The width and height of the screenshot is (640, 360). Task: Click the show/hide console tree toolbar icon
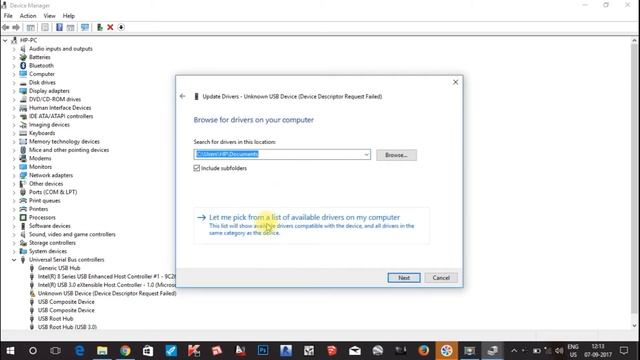pyautogui.click(x=31, y=27)
